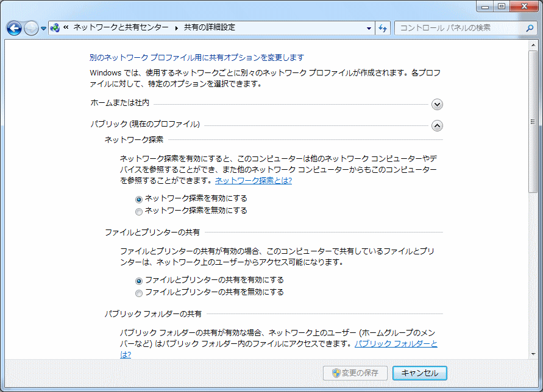Click the vertical scrollbar down arrow
The height and width of the screenshot is (392, 543).
pyautogui.click(x=533, y=354)
